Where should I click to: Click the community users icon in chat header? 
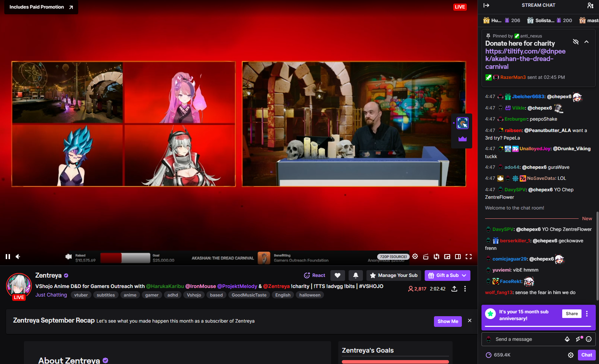(590, 5)
